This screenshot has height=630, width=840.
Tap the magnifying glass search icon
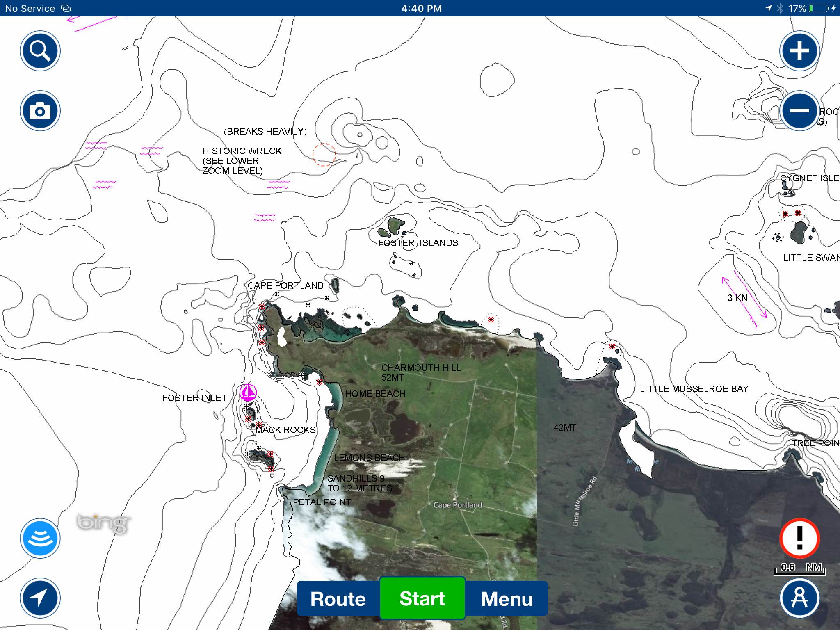pyautogui.click(x=40, y=51)
